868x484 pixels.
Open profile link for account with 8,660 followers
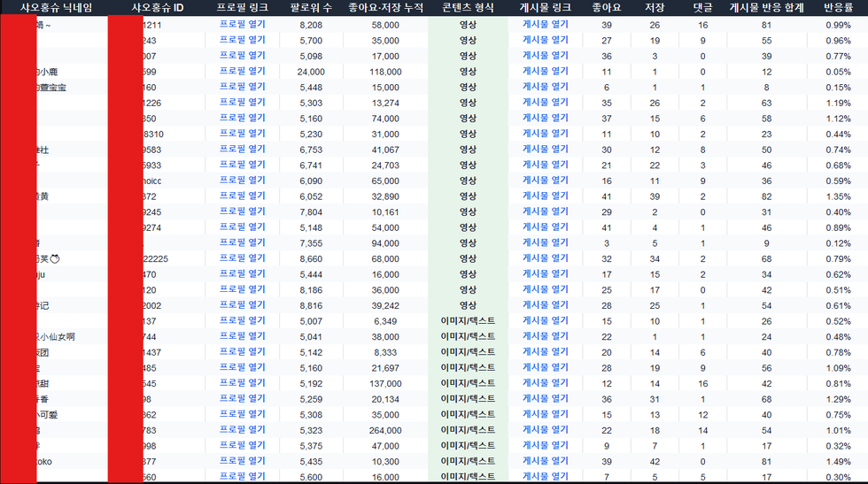click(243, 258)
